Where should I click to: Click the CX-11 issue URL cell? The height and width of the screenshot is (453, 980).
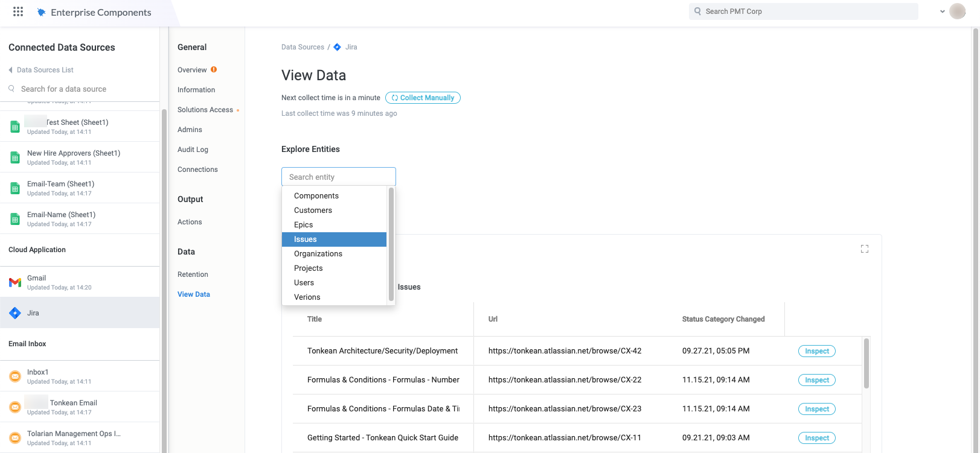coord(565,438)
